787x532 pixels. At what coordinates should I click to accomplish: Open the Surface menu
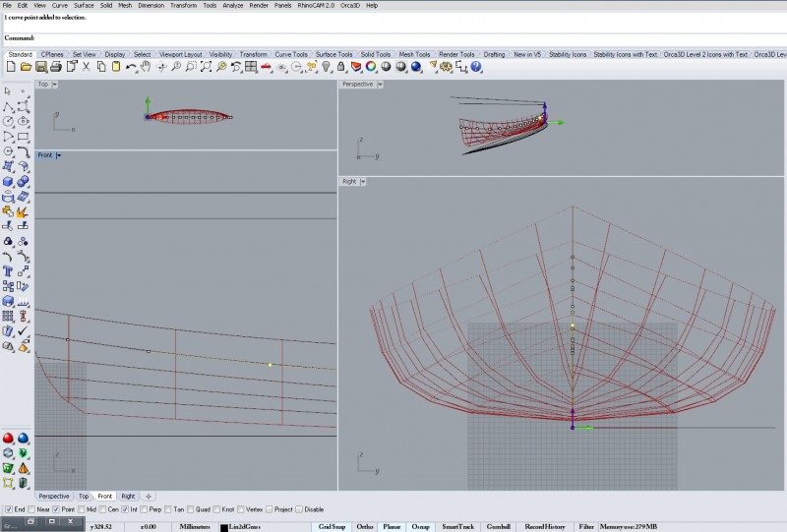tap(84, 6)
